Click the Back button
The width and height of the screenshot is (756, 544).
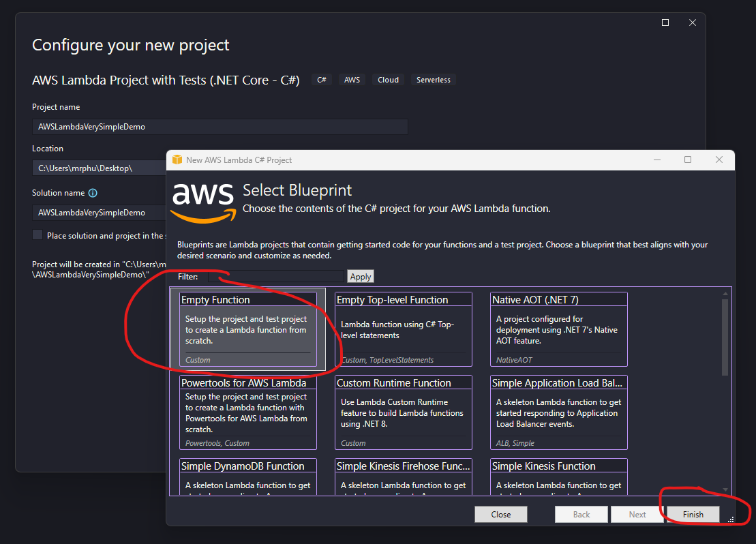(x=581, y=514)
